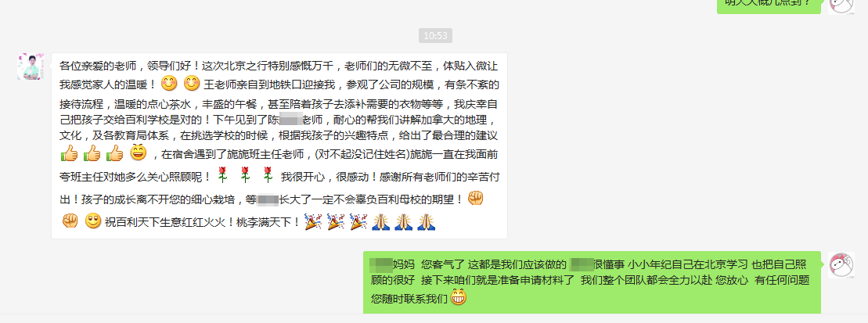Click the first blushing smile emoji after 温暖!
The image size is (868, 323).
coord(169,84)
